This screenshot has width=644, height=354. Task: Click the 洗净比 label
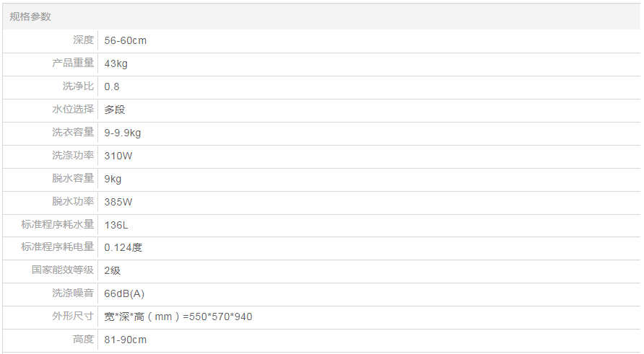point(78,87)
